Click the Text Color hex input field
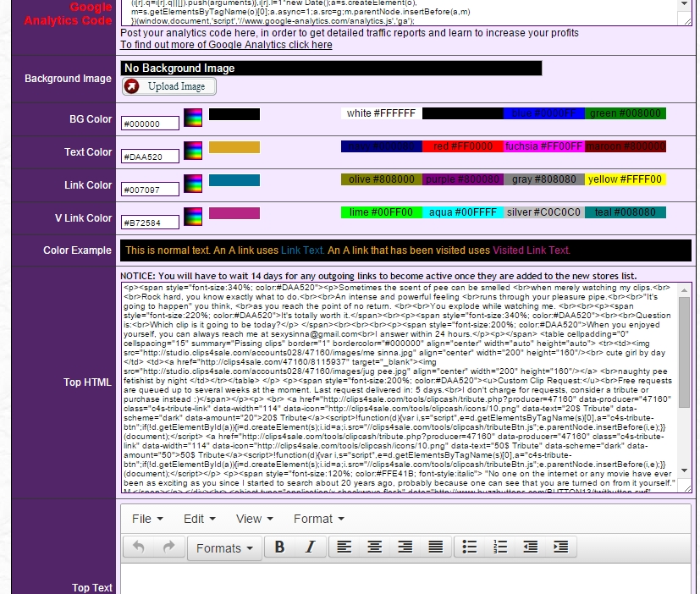 tap(150, 157)
